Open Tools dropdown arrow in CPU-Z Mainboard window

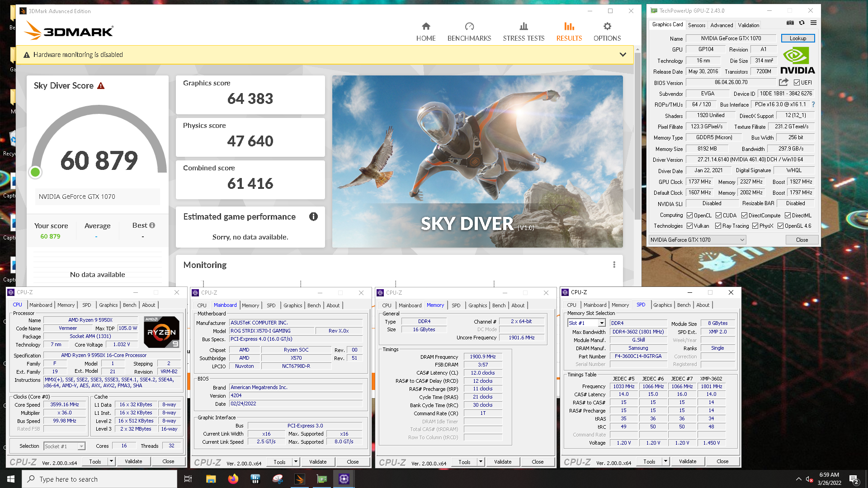[296, 462]
